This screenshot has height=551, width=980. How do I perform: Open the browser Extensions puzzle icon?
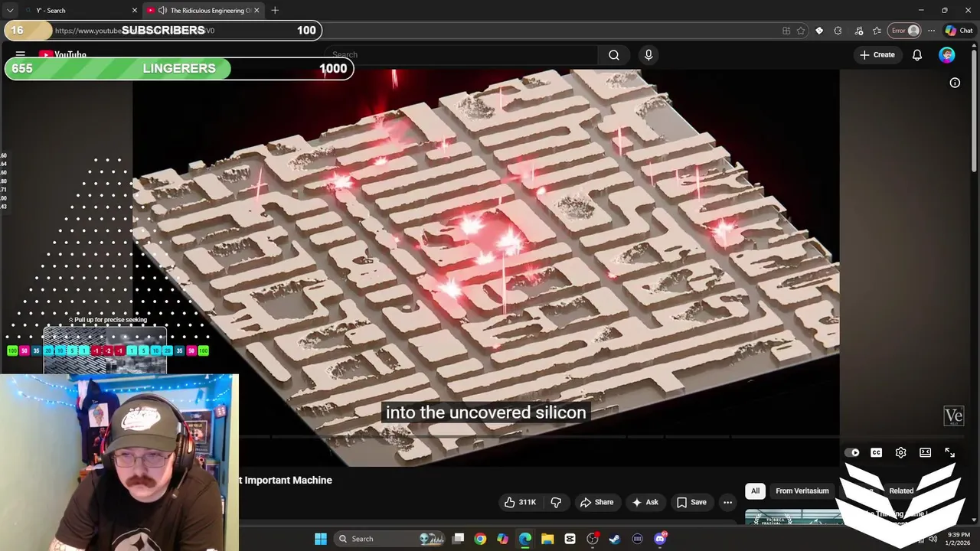tap(838, 31)
